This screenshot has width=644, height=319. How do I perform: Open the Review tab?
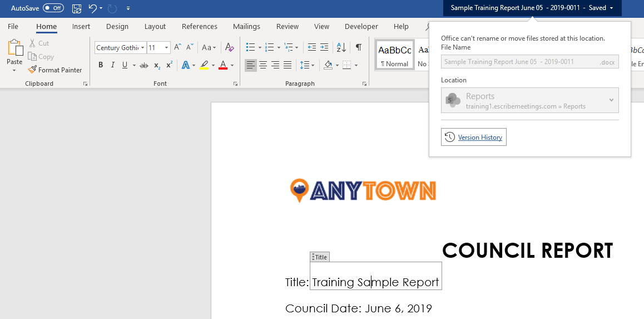tap(288, 26)
